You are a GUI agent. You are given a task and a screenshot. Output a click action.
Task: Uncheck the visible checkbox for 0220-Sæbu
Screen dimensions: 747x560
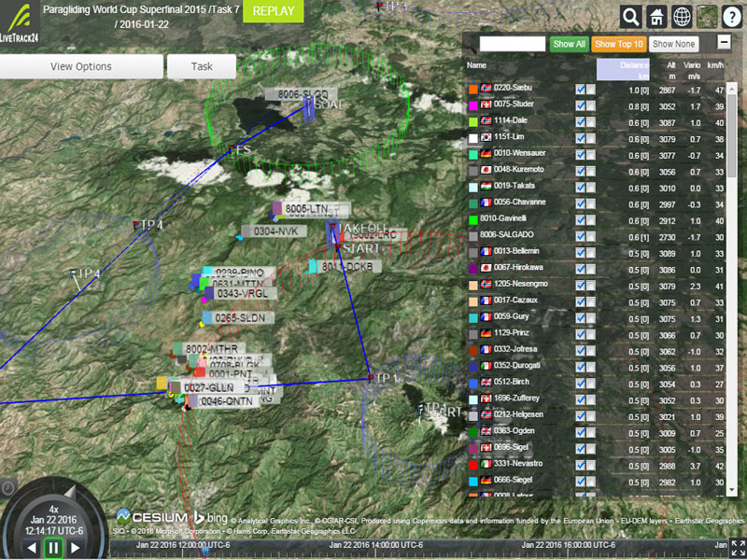click(x=581, y=90)
